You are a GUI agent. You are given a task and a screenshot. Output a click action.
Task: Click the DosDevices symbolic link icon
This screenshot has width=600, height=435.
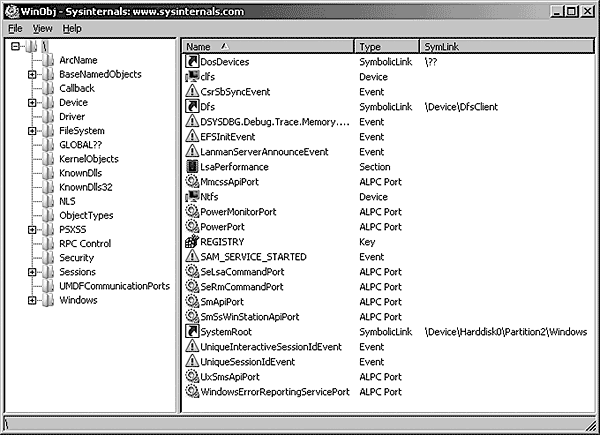pyautogui.click(x=193, y=62)
